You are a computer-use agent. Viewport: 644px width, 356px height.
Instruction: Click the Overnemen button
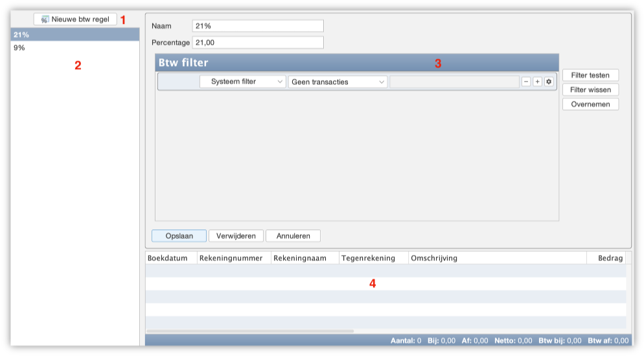pyautogui.click(x=590, y=104)
